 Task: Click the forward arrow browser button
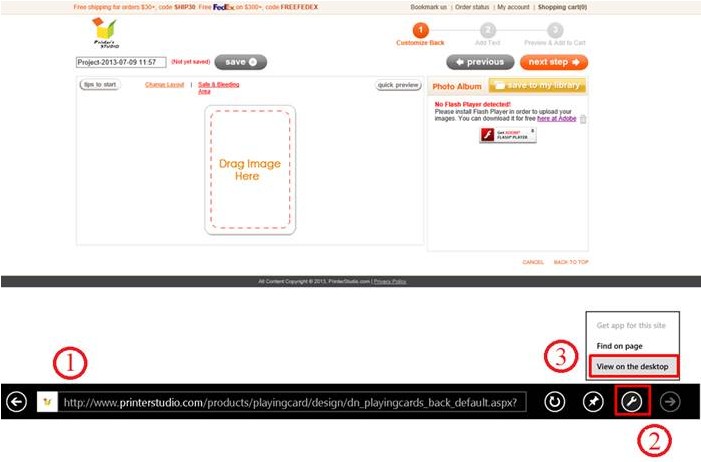670,402
